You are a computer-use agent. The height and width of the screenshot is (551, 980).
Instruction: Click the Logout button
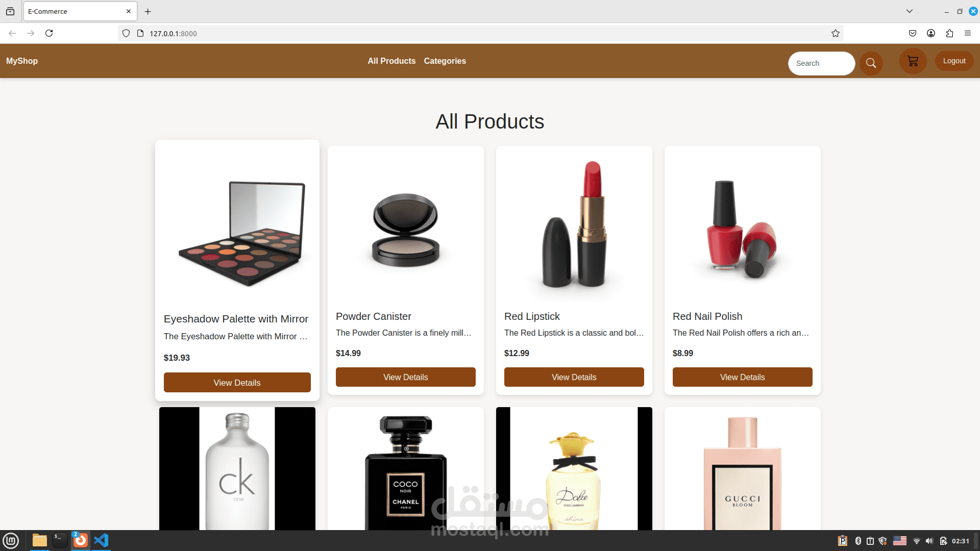[954, 61]
